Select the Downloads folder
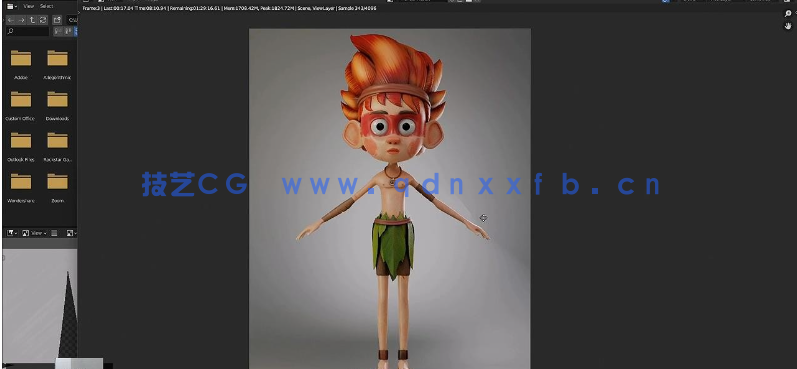Viewport: 797px width, 369px height. click(57, 105)
